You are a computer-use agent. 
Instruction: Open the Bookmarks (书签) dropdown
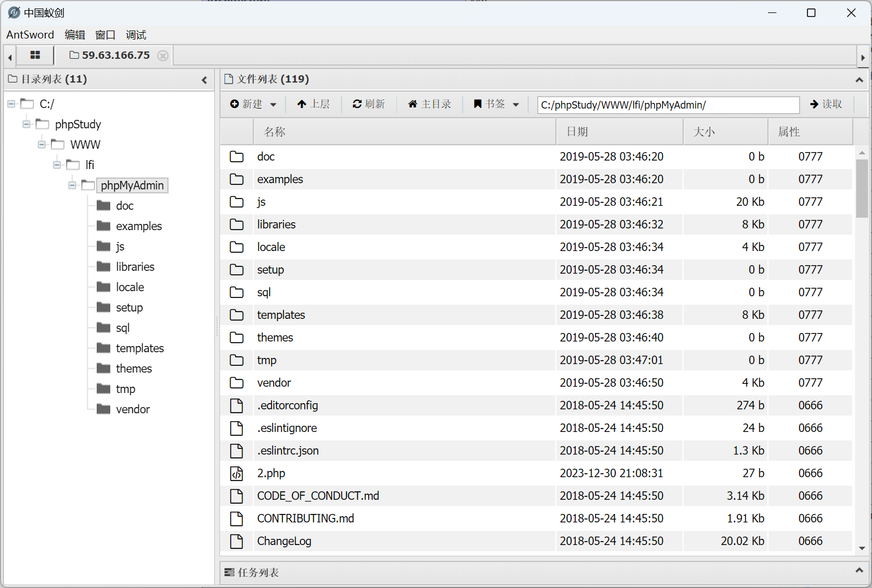coord(496,104)
